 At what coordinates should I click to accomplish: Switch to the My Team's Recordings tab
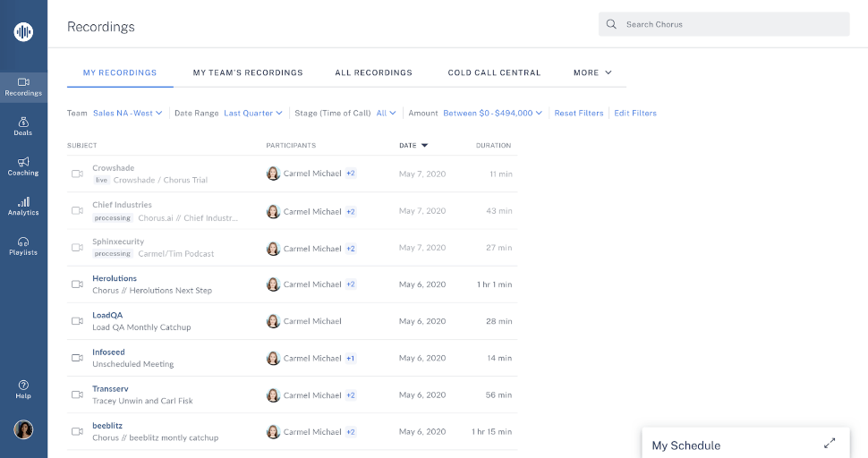coord(248,72)
